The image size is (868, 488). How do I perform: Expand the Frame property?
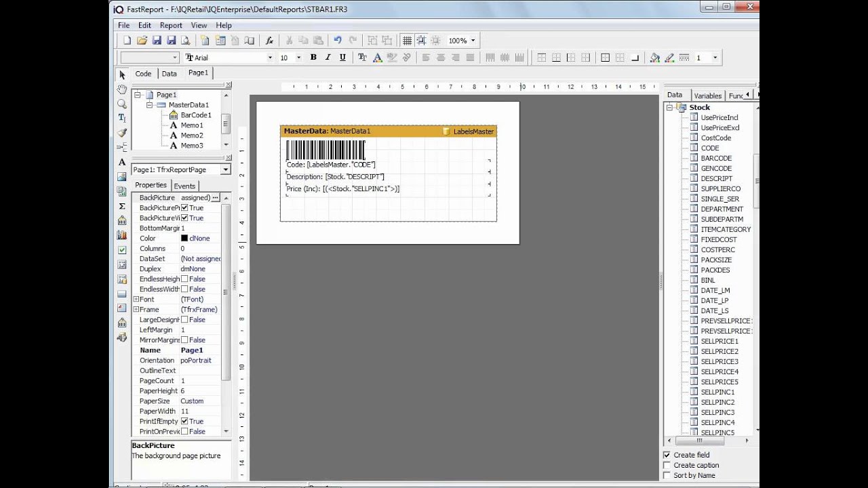(x=136, y=310)
